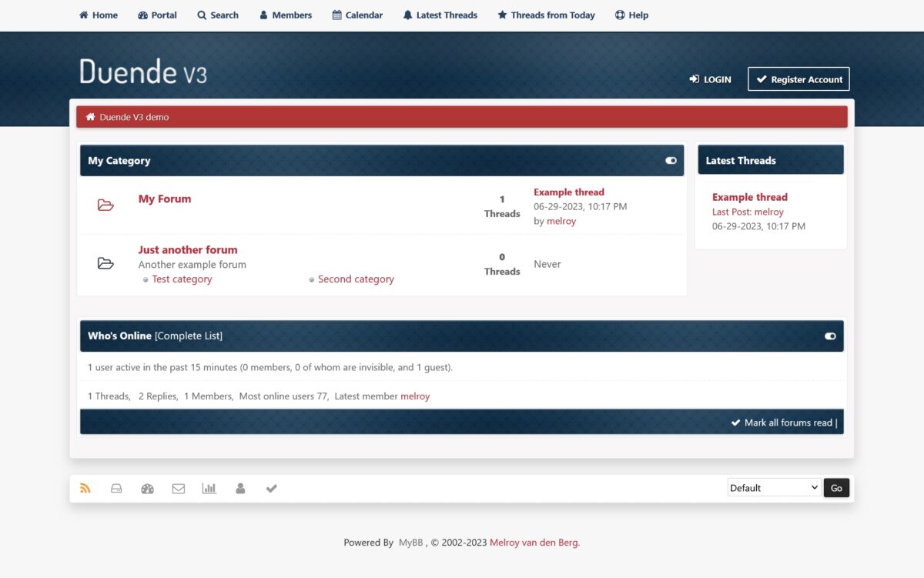Open Contact Us via the envelope icon
Viewport: 924px width, 578px height.
[x=178, y=487]
